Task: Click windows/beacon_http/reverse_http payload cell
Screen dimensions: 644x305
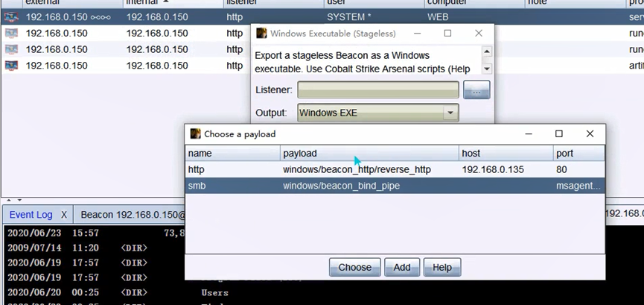Action: click(357, 169)
